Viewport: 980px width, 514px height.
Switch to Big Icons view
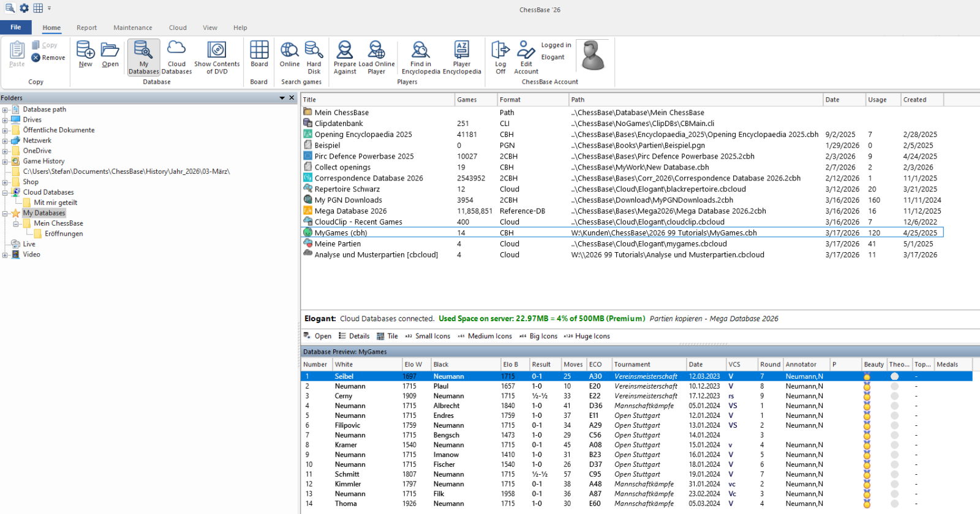(x=538, y=336)
